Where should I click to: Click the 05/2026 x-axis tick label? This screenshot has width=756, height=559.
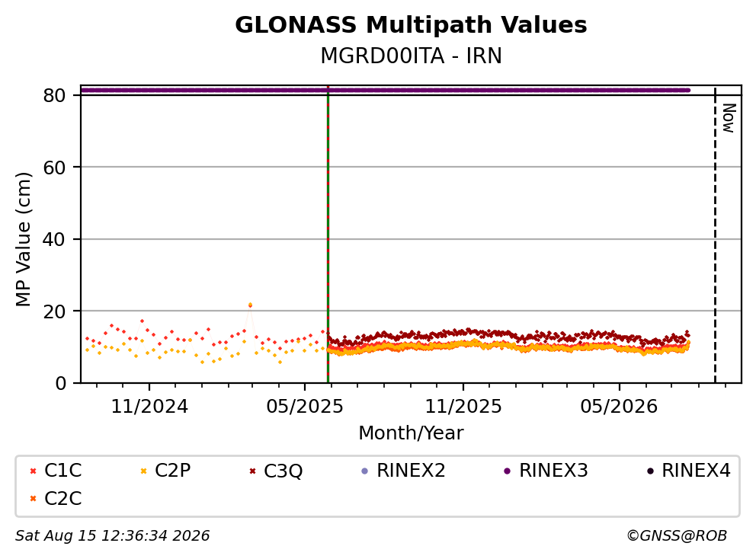pos(619,407)
